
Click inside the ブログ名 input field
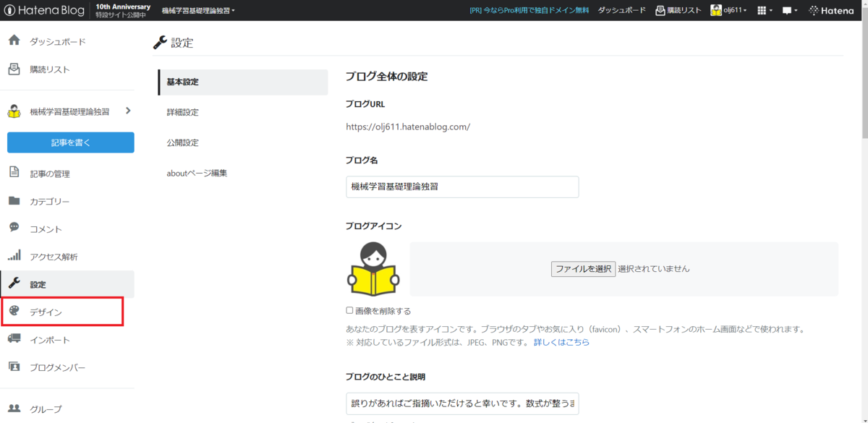coord(462,187)
